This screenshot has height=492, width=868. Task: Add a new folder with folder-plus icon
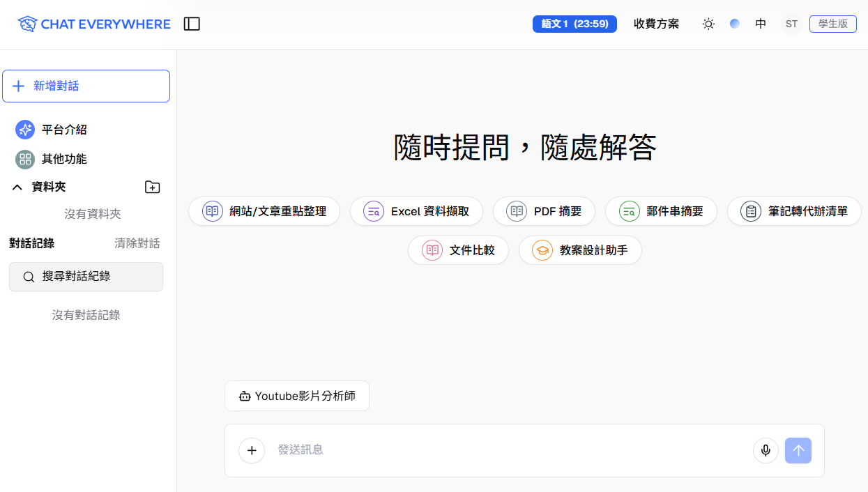tap(152, 187)
